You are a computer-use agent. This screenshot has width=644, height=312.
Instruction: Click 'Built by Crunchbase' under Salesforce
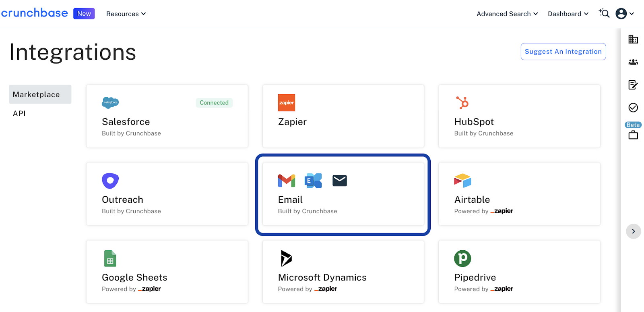tap(131, 133)
